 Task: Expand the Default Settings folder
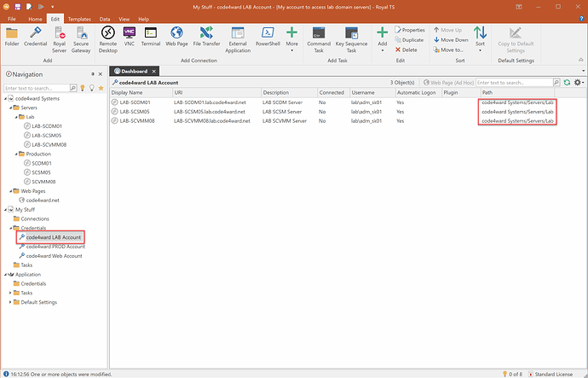(12, 302)
